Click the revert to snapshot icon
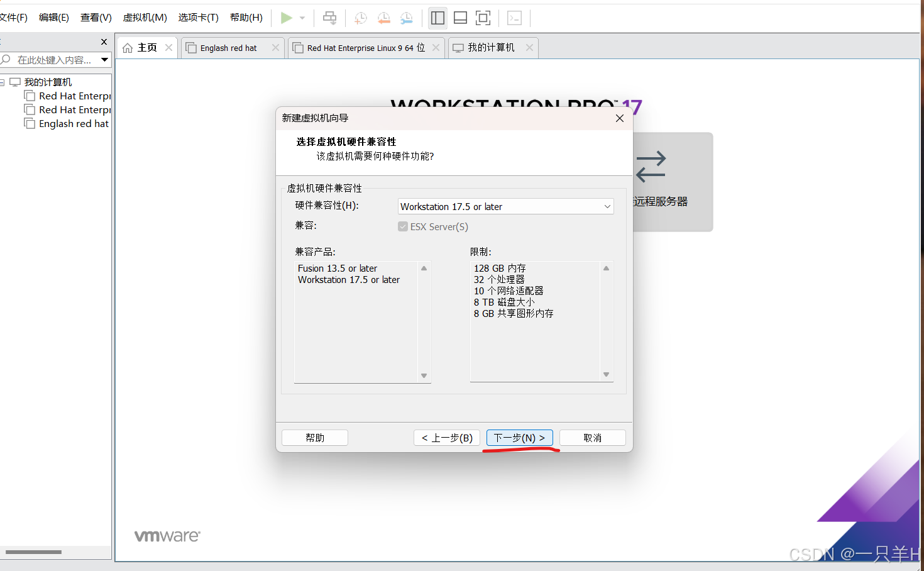 point(383,18)
